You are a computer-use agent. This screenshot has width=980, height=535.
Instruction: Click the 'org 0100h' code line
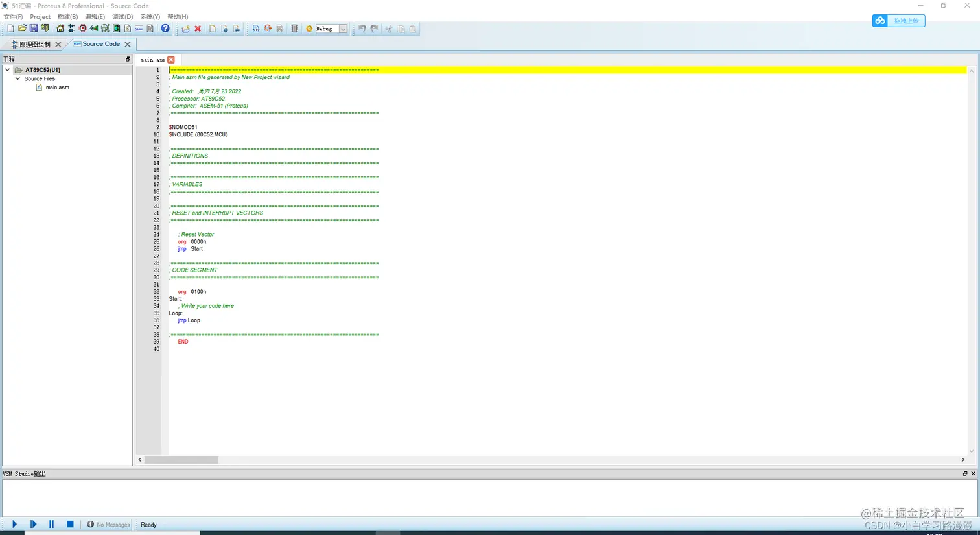192,292
